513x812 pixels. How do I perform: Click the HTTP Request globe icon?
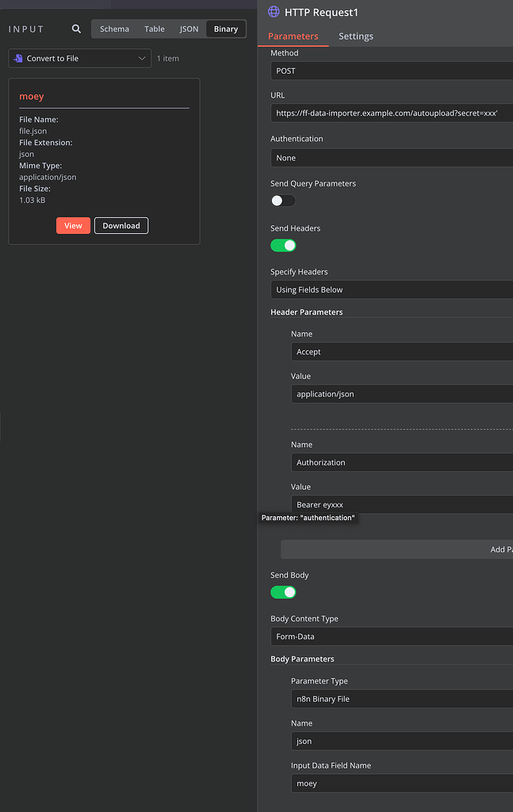click(x=274, y=12)
